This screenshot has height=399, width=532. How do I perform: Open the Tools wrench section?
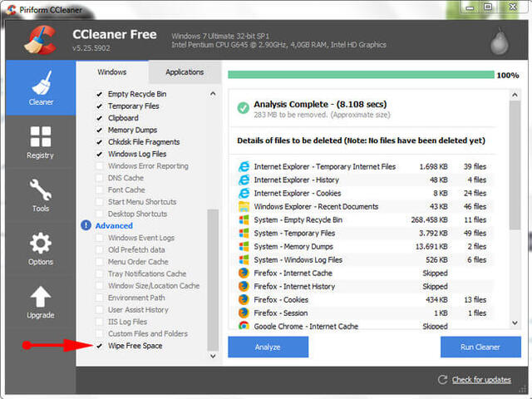tap(41, 195)
